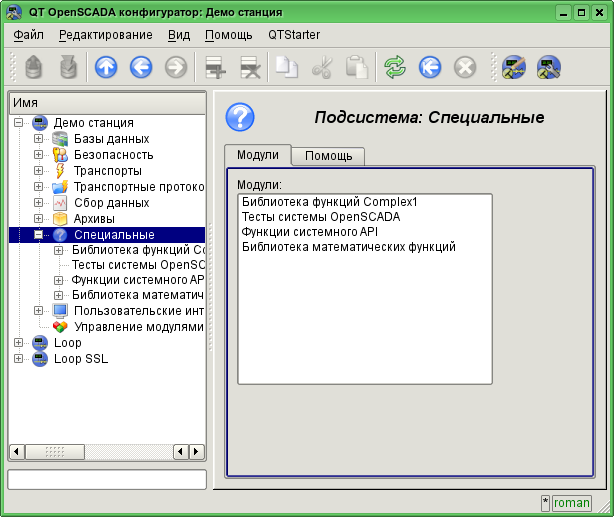This screenshot has width=614, height=517.
Task: Expand the Транспортные протоколы node
Action: click(x=38, y=186)
